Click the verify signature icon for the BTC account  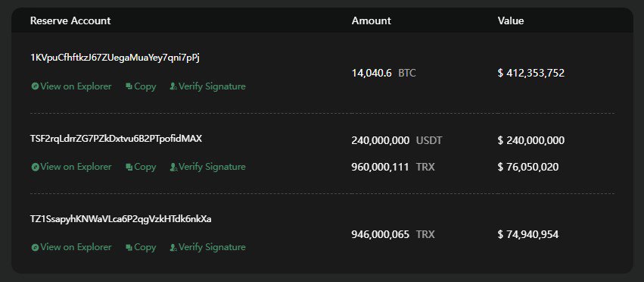coord(173,86)
